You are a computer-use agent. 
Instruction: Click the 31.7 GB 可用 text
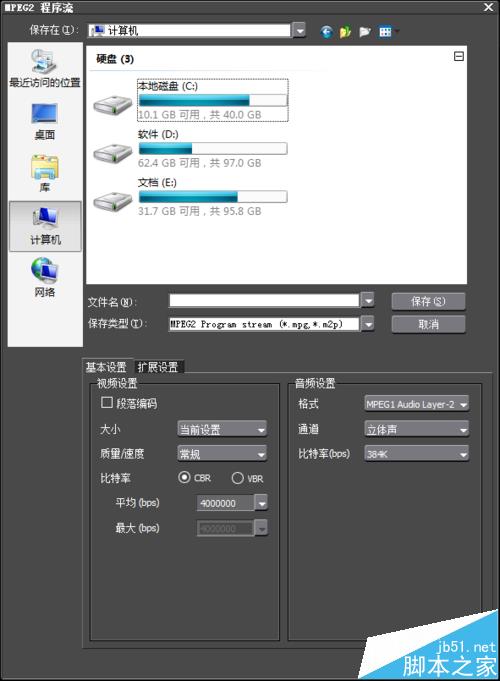coord(169,211)
